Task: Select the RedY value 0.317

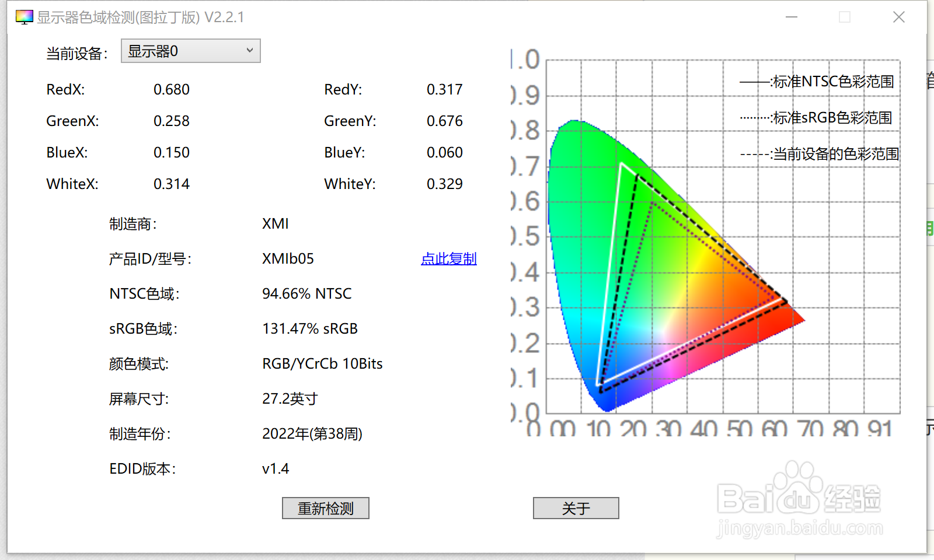Action: tap(445, 89)
